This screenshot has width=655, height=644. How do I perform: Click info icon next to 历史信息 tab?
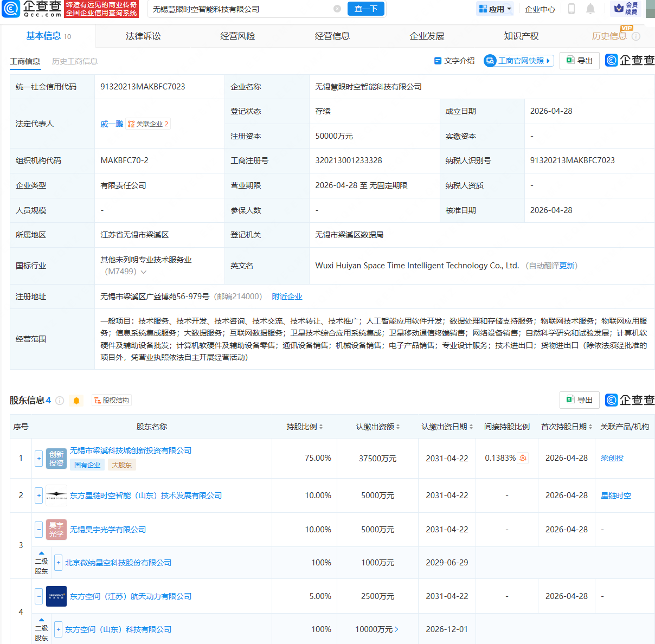tap(636, 36)
